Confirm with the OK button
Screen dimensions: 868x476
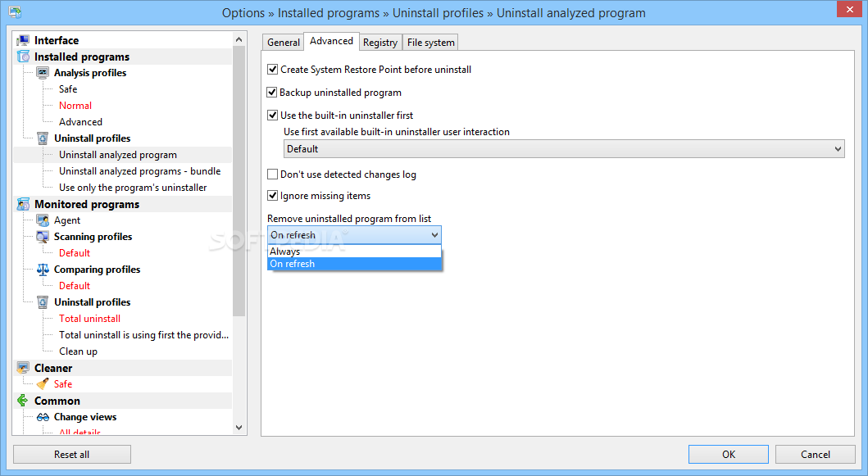click(x=729, y=455)
